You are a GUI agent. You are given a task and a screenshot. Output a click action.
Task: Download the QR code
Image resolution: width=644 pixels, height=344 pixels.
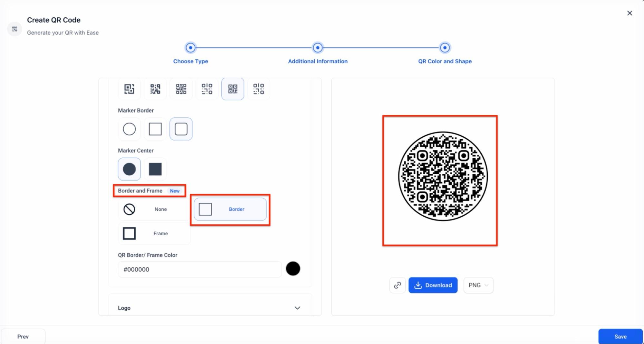[x=433, y=285]
